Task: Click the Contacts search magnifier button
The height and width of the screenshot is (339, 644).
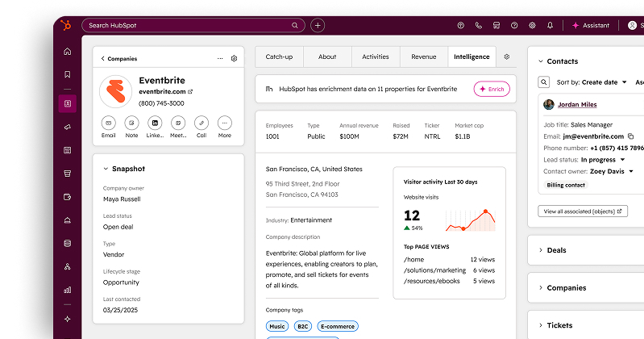Action: click(x=544, y=82)
